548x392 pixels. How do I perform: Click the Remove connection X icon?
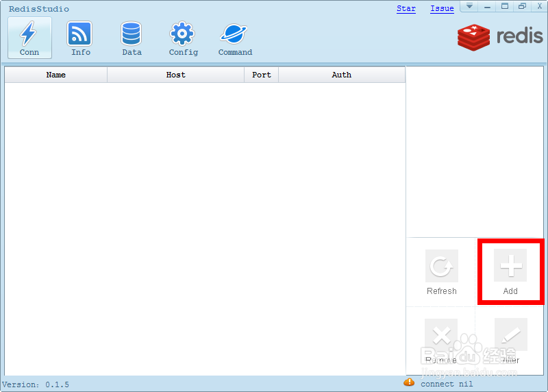tap(441, 335)
